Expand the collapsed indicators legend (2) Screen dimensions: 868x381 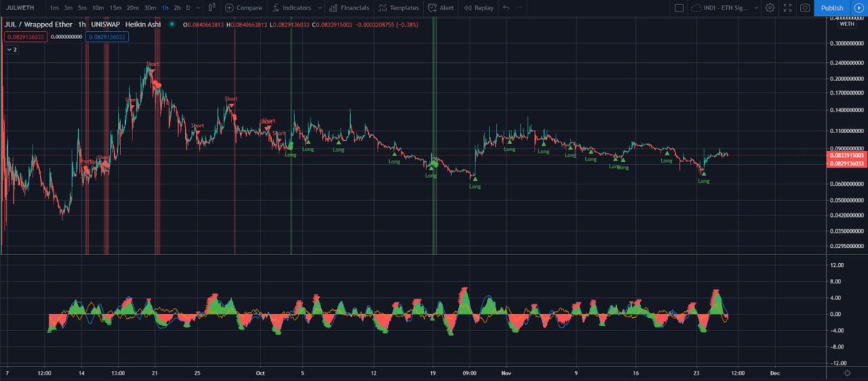12,49
